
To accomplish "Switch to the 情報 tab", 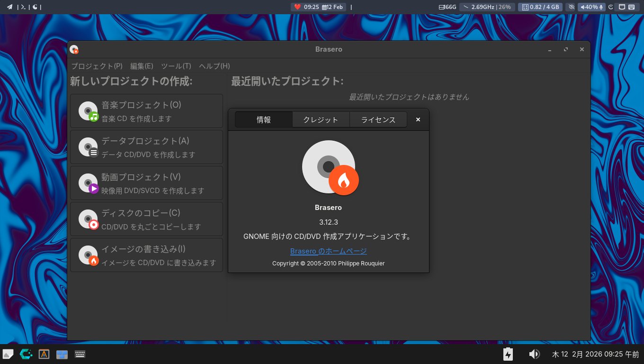I will [264, 120].
